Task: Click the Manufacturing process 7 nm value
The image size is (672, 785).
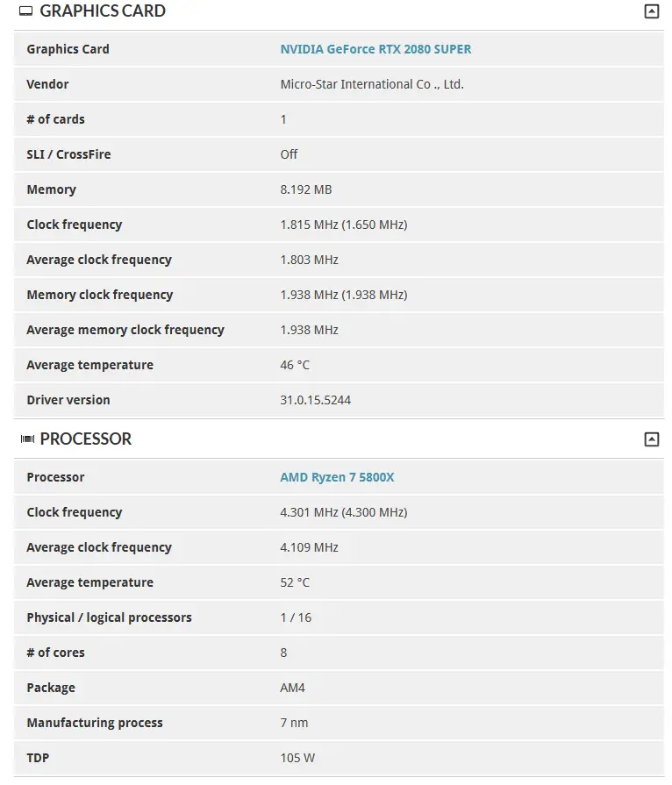Action: (294, 723)
